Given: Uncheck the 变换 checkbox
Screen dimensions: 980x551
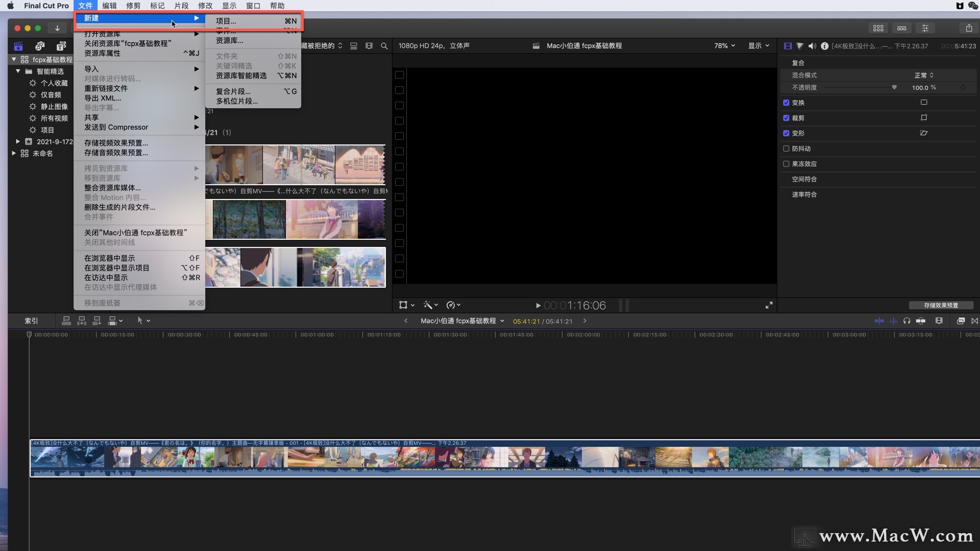Looking at the screenshot, I should click(x=786, y=103).
